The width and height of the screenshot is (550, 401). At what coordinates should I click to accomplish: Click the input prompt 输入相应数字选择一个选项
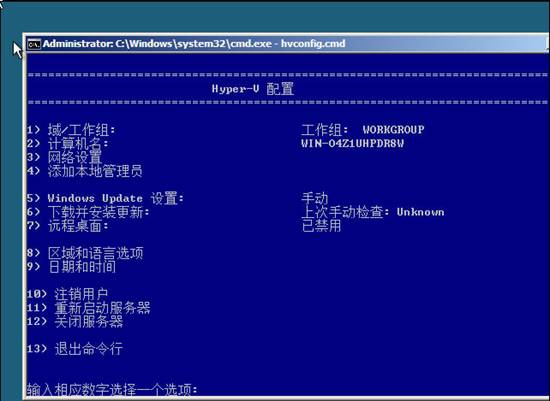[112, 390]
